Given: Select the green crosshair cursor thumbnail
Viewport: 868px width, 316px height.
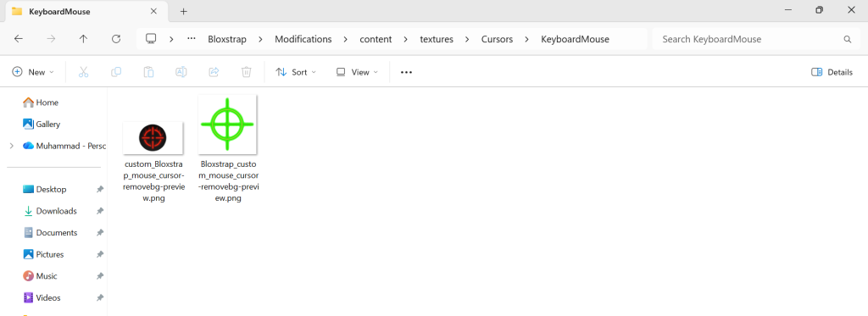Looking at the screenshot, I should click(227, 124).
